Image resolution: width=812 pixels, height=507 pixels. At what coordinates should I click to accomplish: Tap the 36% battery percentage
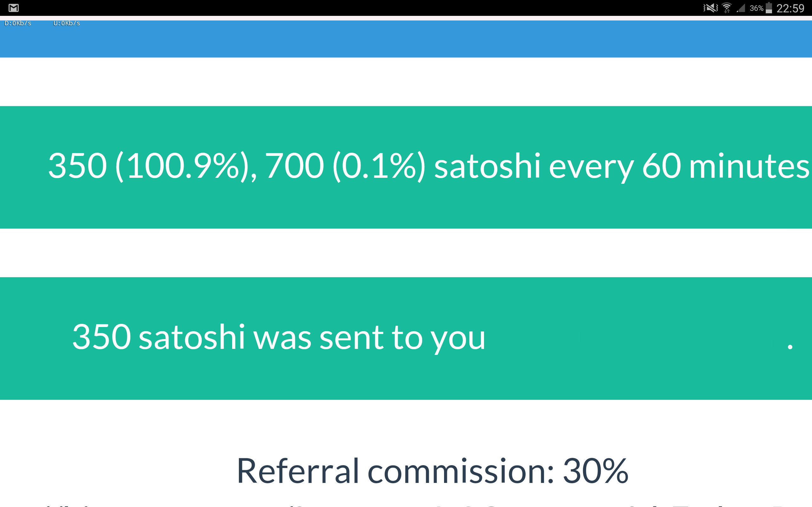tap(756, 8)
